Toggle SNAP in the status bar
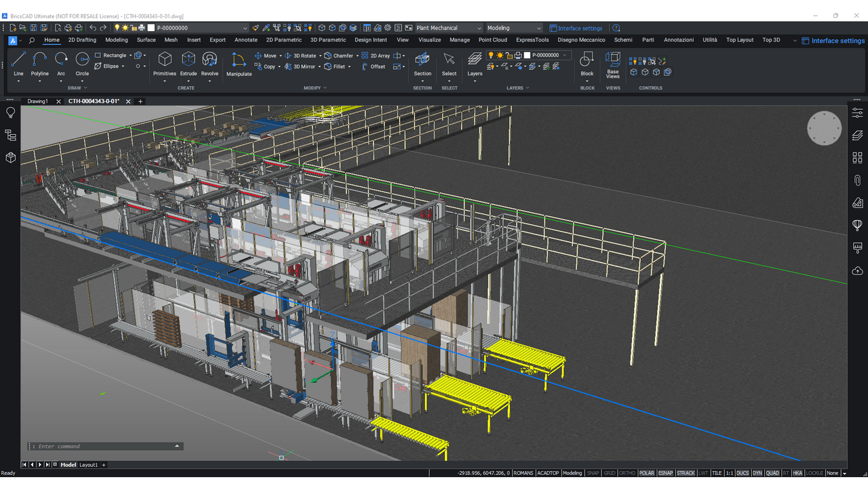This screenshot has height=488, width=868. (593, 473)
